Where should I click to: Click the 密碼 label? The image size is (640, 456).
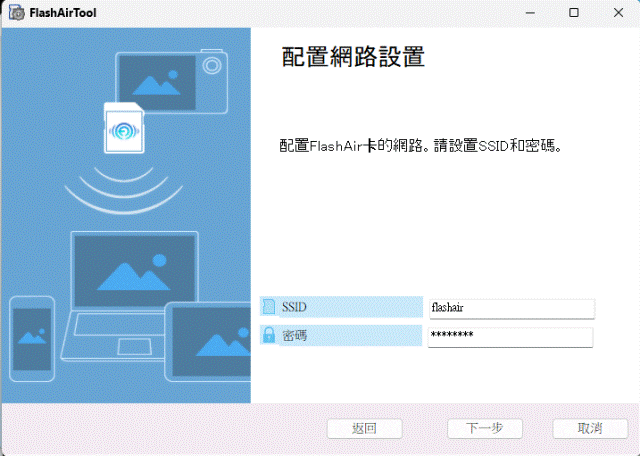coord(294,336)
